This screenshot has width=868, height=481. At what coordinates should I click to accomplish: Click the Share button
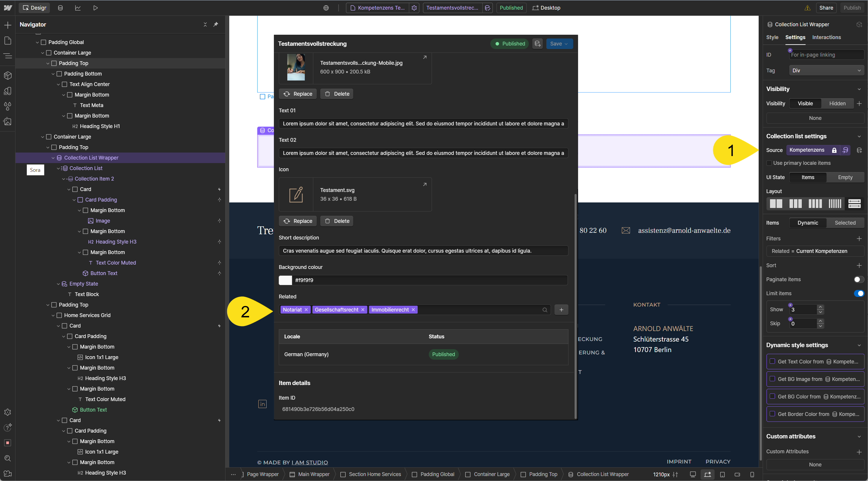[826, 8]
